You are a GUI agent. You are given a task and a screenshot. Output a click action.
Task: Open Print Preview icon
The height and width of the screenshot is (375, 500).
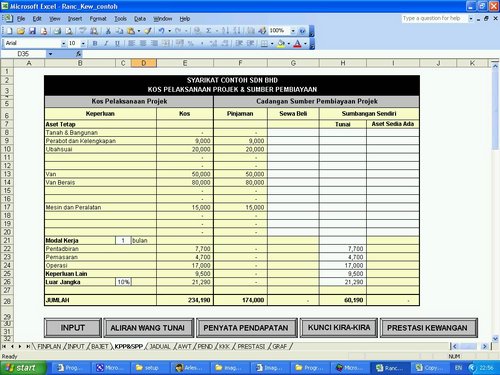(69, 31)
